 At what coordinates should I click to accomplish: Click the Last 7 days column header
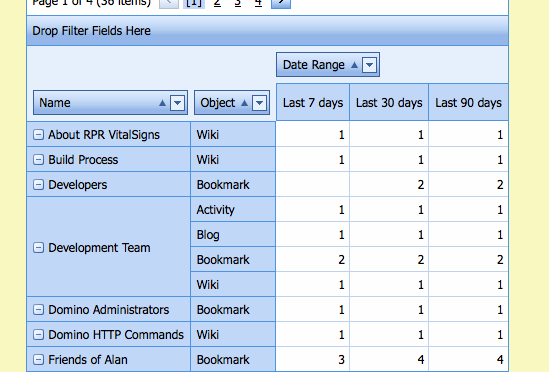click(x=313, y=102)
